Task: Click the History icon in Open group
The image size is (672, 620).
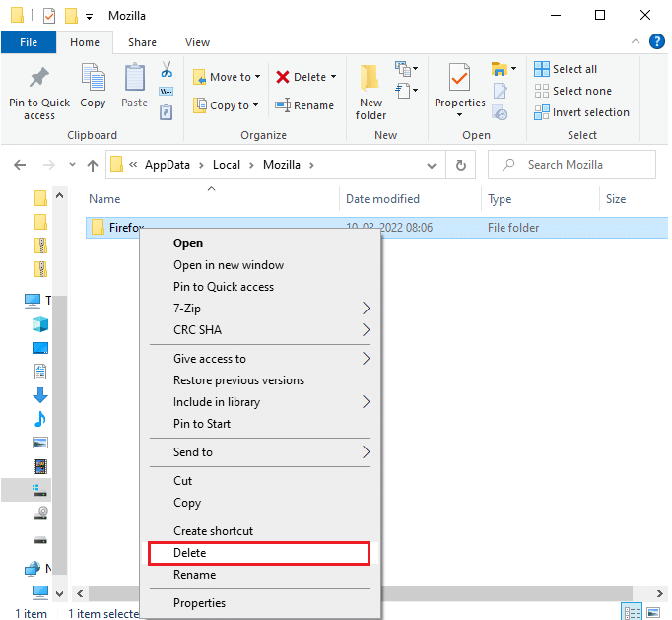Action: [x=500, y=112]
